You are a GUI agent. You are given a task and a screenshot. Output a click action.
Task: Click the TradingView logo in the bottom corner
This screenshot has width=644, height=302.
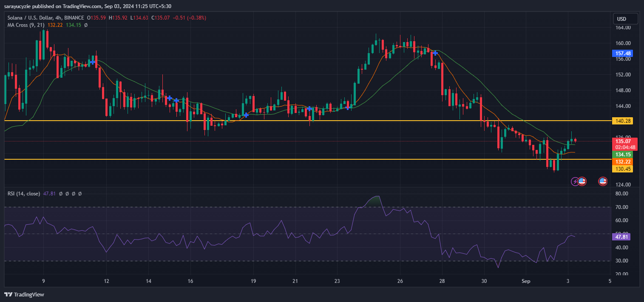[x=23, y=294]
